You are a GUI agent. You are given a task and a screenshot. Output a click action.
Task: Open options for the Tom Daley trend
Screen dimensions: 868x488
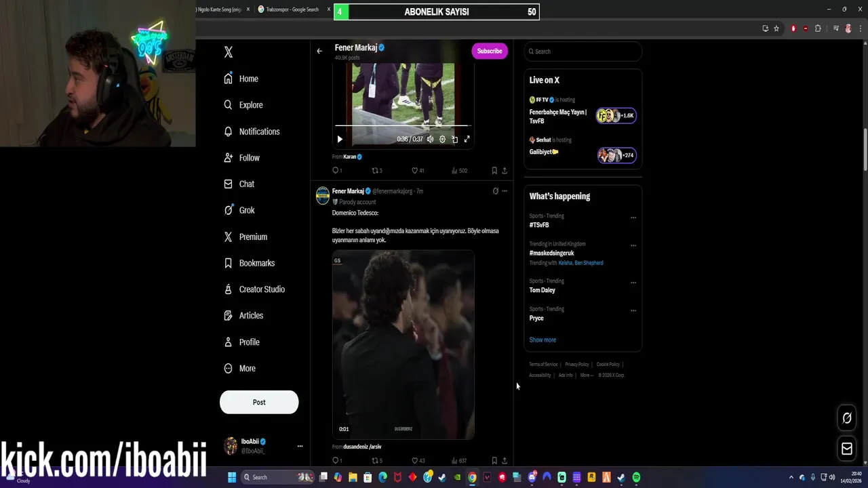633,283
